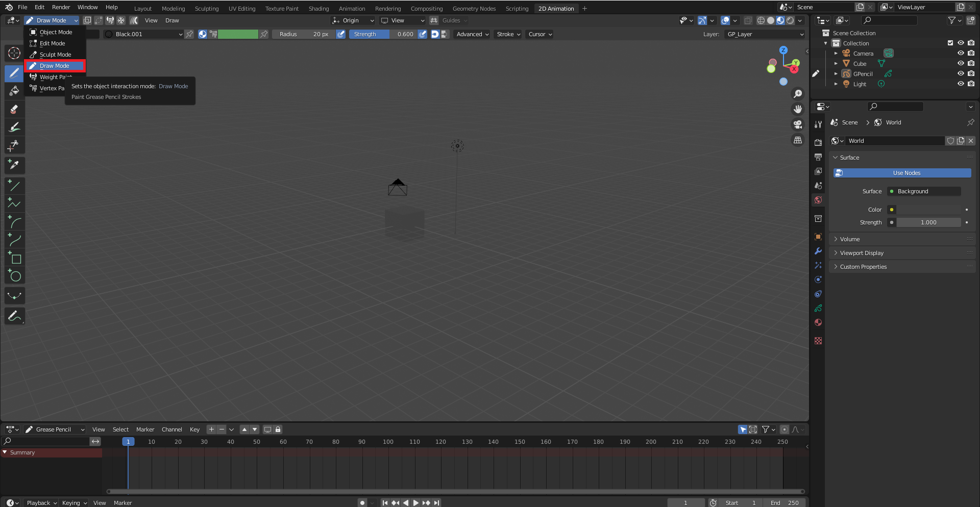Select the Eraser tool
Viewport: 980px width, 507px height.
click(14, 109)
